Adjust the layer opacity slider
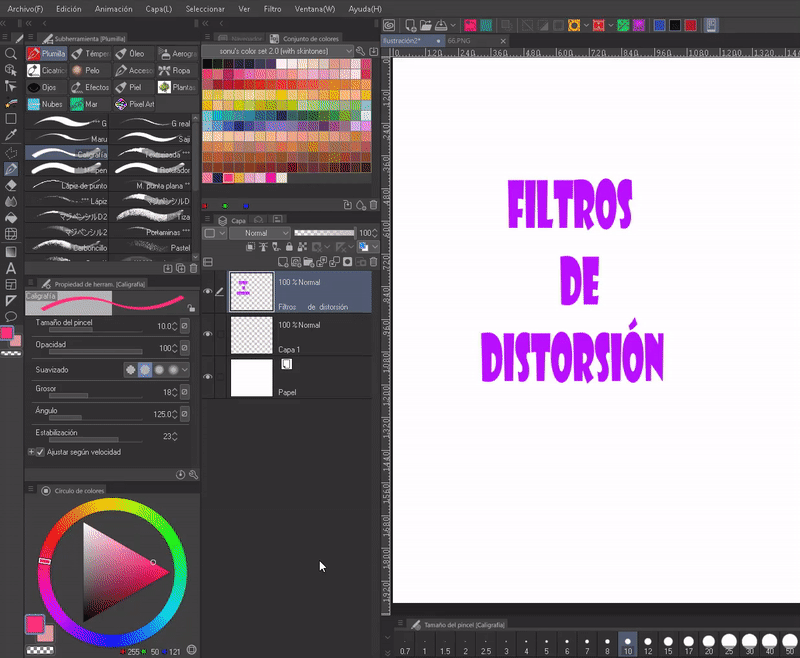This screenshot has height=658, width=800. pos(324,233)
